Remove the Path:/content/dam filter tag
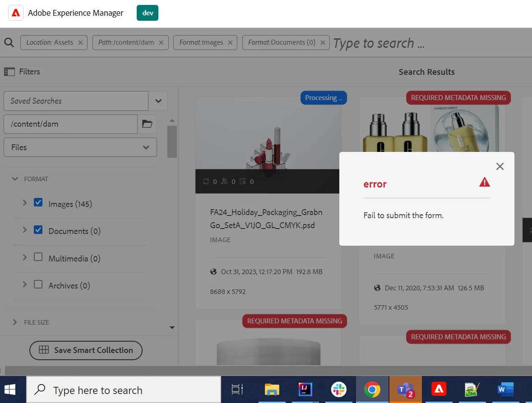532x403 pixels. tap(161, 43)
